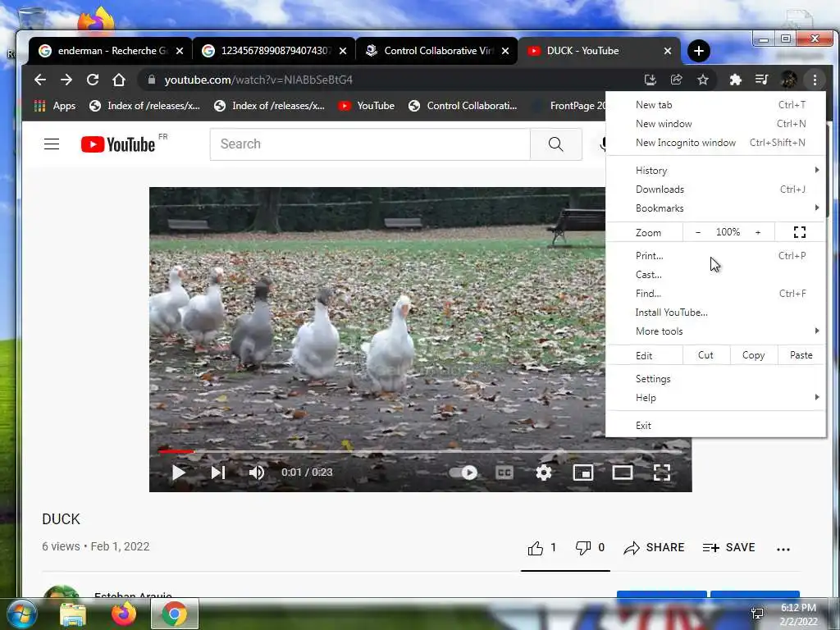Dislike the DUCK video
Screen dimensions: 840x630
point(590,548)
